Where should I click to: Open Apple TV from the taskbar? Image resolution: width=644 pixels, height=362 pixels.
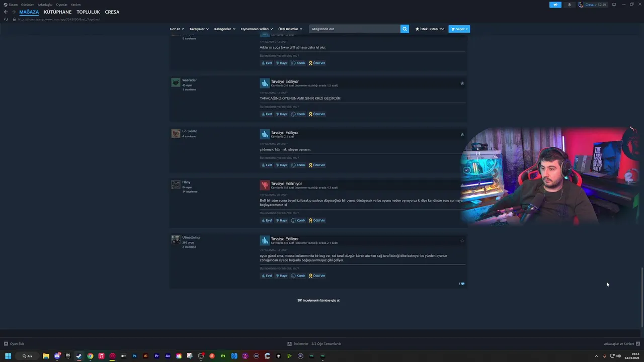[x=123, y=356]
